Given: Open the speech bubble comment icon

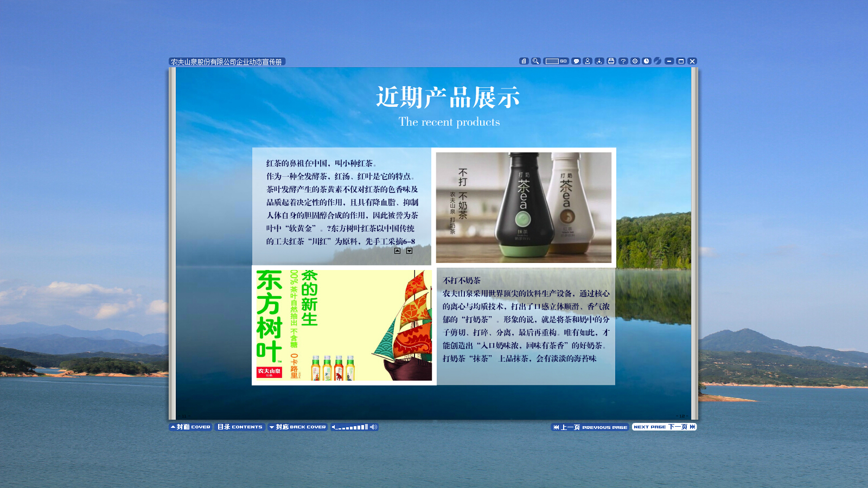Looking at the screenshot, I should tap(576, 61).
